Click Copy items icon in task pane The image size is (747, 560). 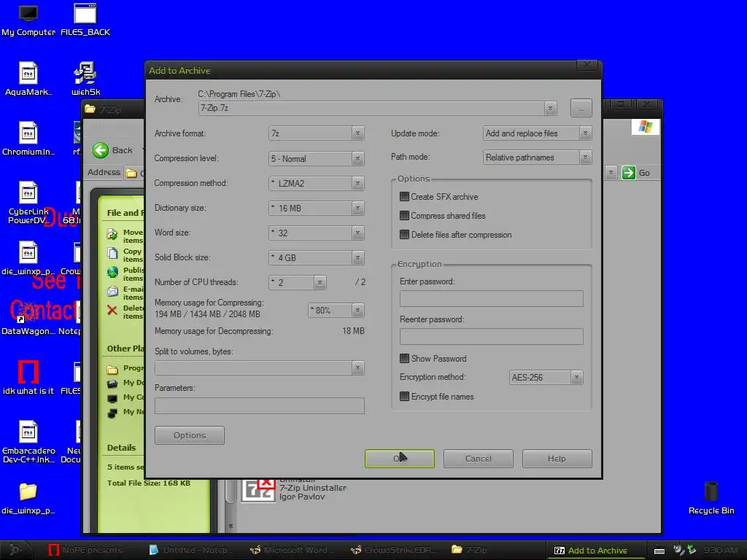click(112, 253)
